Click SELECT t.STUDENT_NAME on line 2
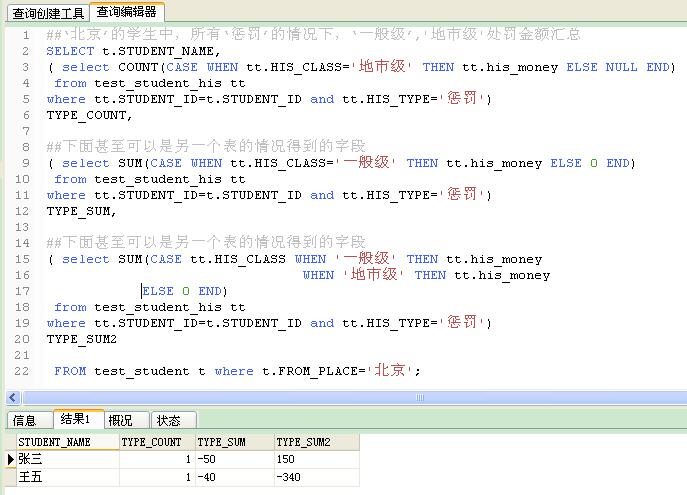Screen dimensions: 687x495 [133, 51]
